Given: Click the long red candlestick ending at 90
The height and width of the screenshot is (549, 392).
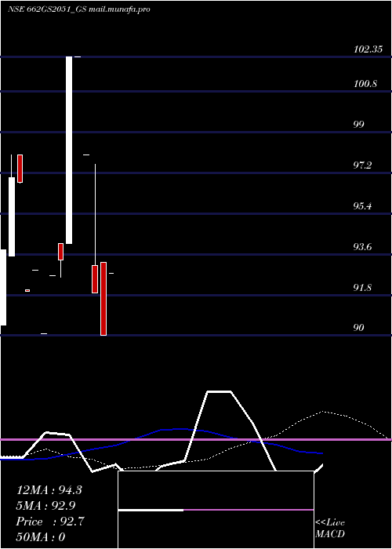Looking at the screenshot, I should [x=103, y=299].
